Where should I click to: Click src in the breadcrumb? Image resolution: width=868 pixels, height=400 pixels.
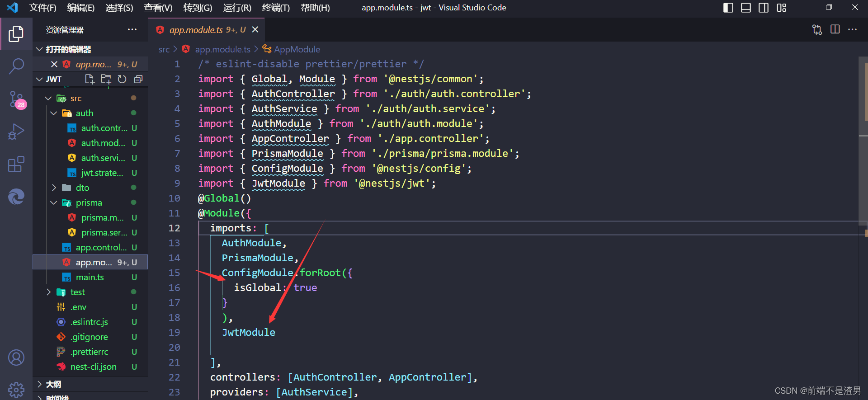pos(164,49)
